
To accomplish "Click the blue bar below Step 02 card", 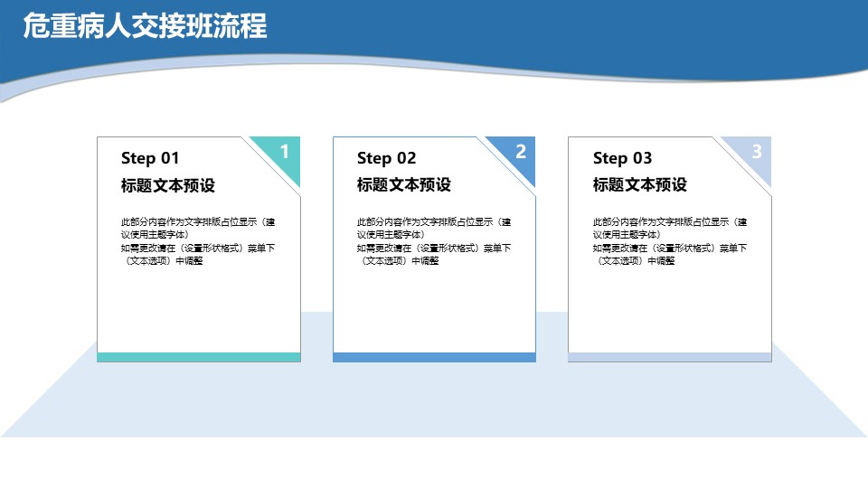I will [x=434, y=358].
